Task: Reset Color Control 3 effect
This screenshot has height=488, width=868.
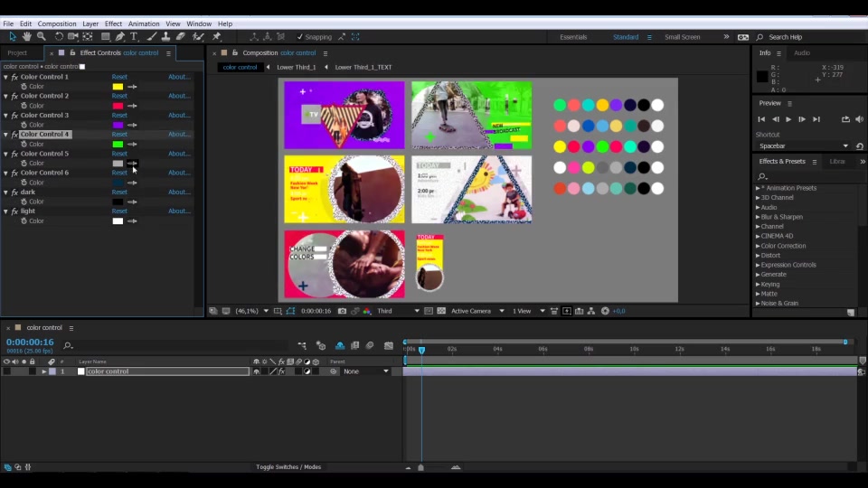Action: pos(119,115)
